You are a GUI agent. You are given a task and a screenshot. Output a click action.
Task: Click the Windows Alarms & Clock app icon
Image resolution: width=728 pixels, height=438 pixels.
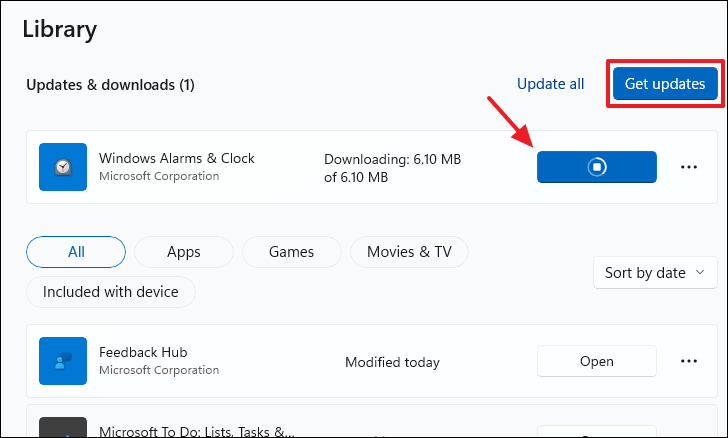[x=63, y=167]
